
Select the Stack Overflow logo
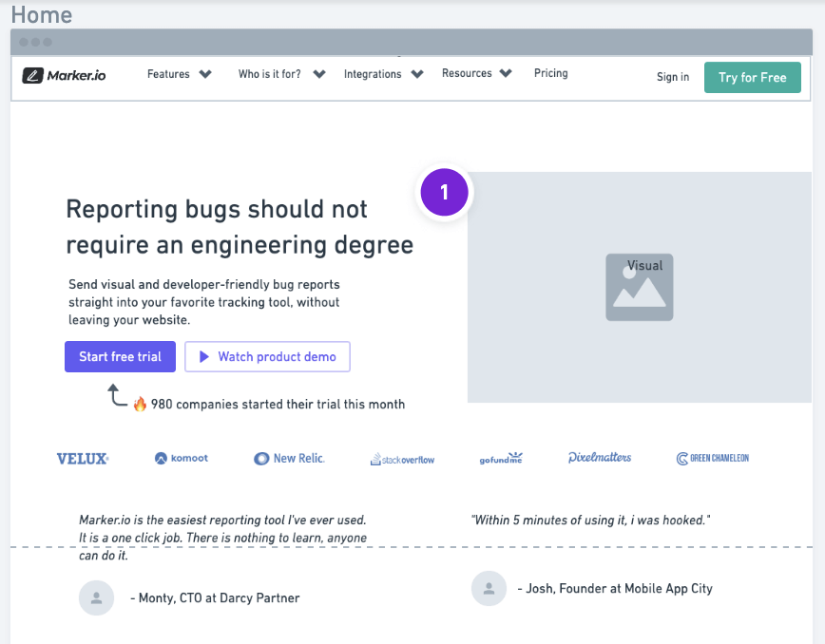(x=405, y=458)
